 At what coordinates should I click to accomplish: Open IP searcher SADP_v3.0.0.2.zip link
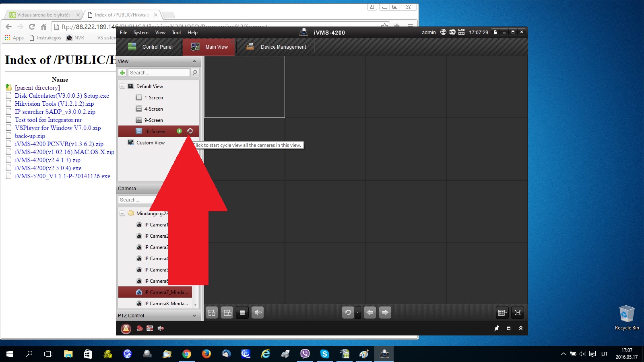pos(55,112)
